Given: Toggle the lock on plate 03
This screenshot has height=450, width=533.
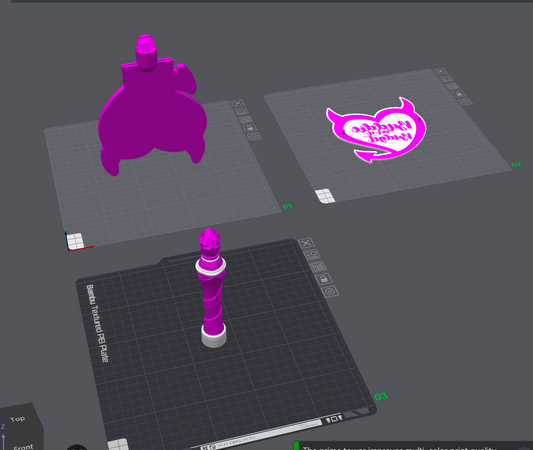Looking at the screenshot, I should [x=323, y=279].
